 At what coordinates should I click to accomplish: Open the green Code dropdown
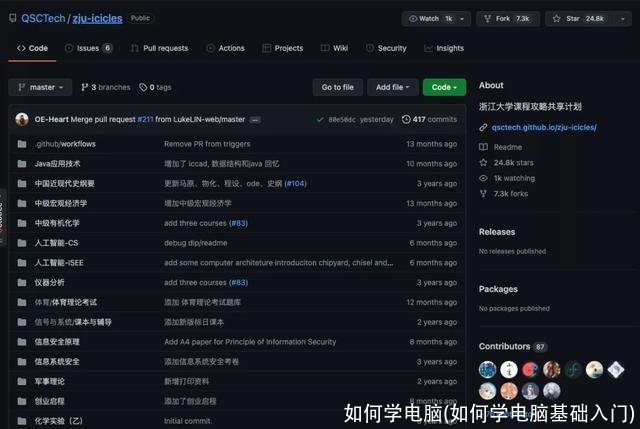(444, 87)
